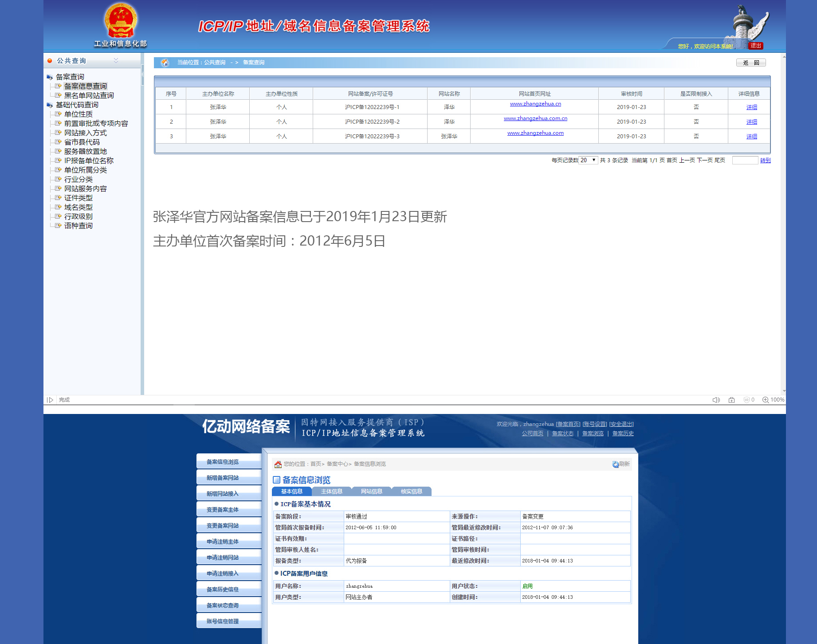Open the records-per-page dropdown showing 20
This screenshot has width=817, height=644.
[589, 160]
